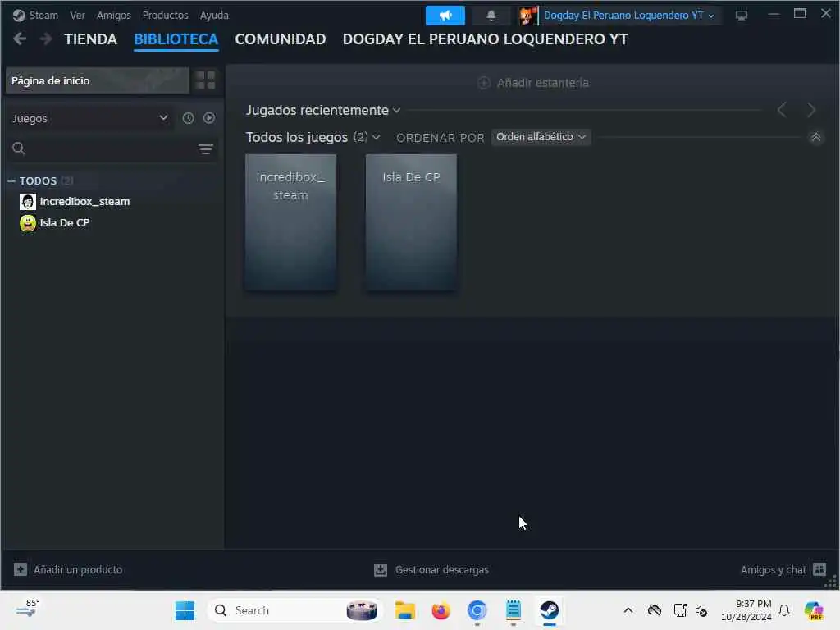Click the plus icon for Añadir un producto
Viewport: 840px width, 630px height.
(x=21, y=569)
